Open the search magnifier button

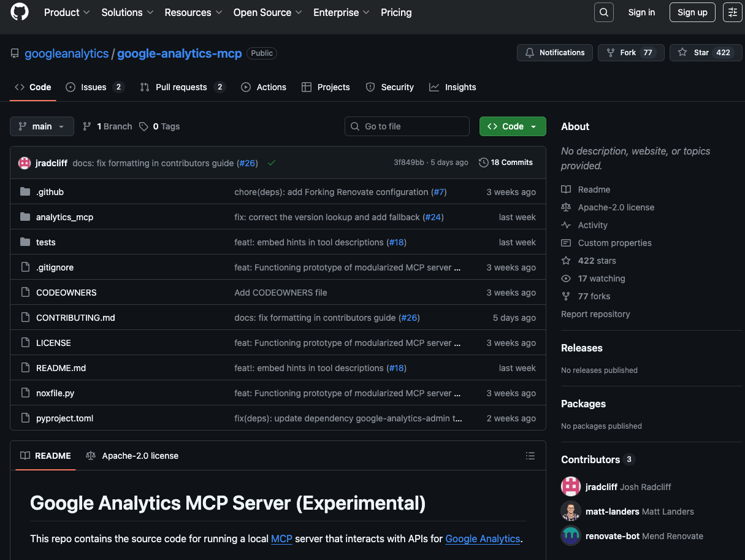pyautogui.click(x=604, y=12)
